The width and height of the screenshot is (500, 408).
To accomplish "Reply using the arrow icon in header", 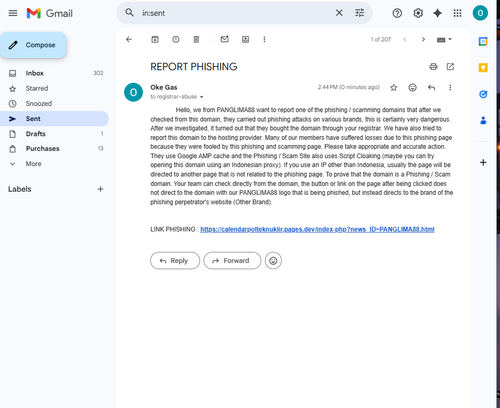I will 431,88.
